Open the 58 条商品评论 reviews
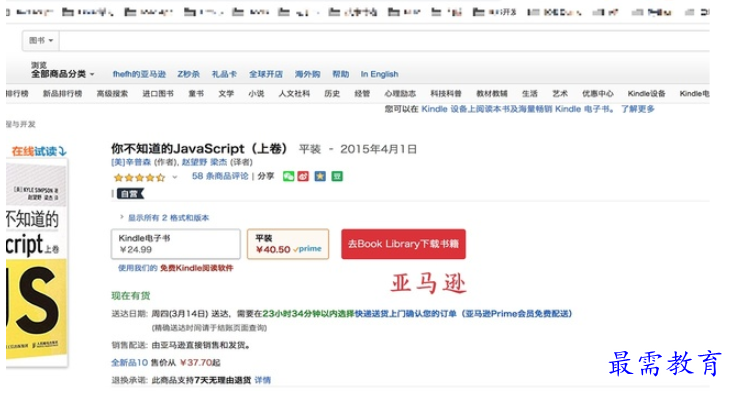Viewport: 730px width, 395px height. (x=220, y=176)
